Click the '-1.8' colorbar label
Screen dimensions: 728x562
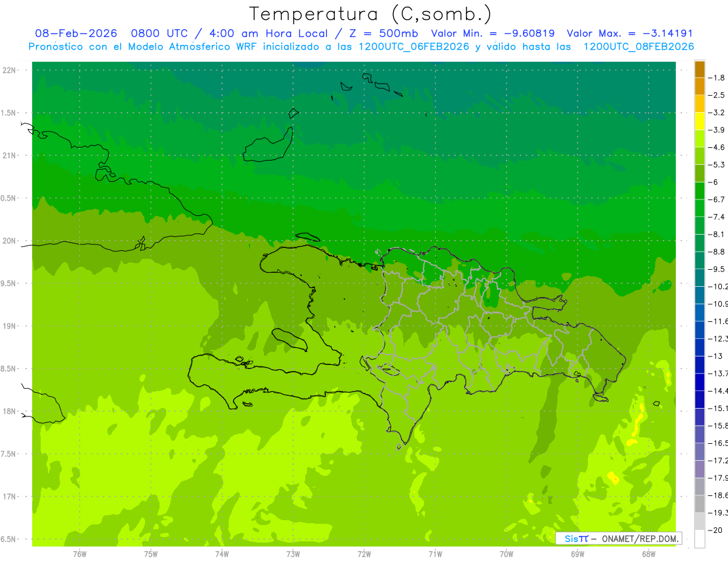coord(718,78)
